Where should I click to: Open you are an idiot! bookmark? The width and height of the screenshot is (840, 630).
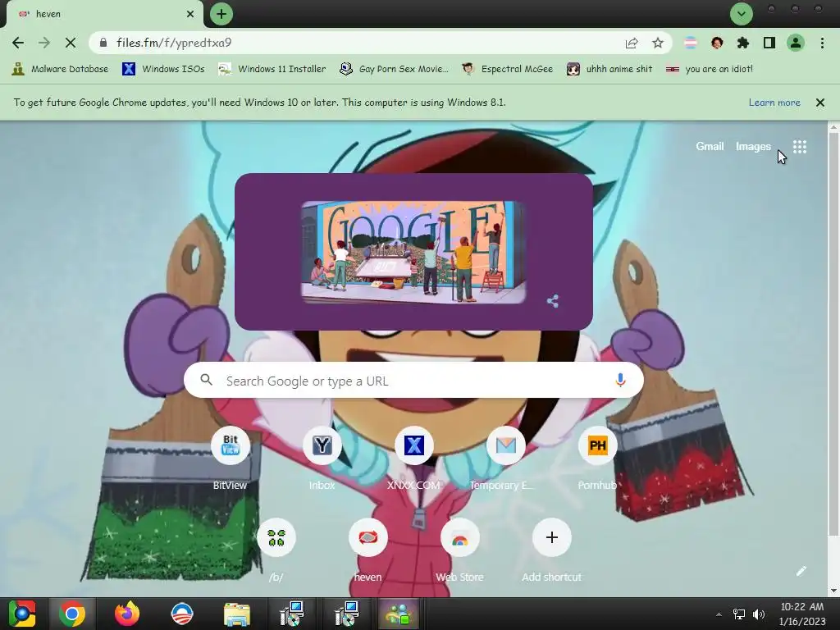(710, 69)
